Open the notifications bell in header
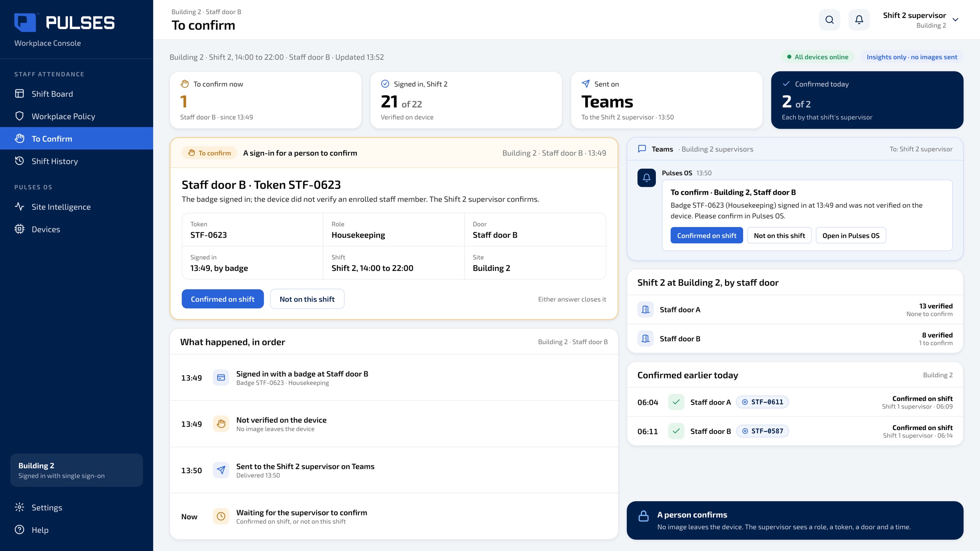The image size is (980, 551). (859, 20)
